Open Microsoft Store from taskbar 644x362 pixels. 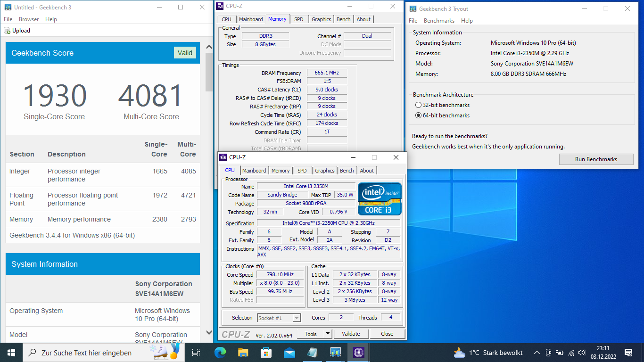pos(266,353)
